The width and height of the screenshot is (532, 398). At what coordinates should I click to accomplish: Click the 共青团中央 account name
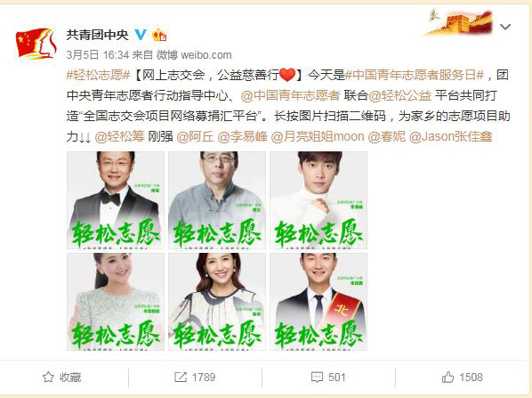pyautogui.click(x=97, y=35)
